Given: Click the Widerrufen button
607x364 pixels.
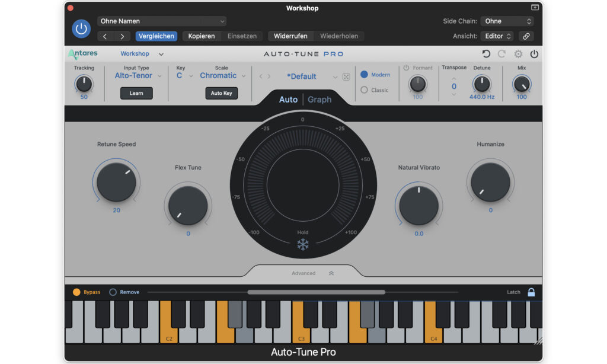Looking at the screenshot, I should point(290,36).
